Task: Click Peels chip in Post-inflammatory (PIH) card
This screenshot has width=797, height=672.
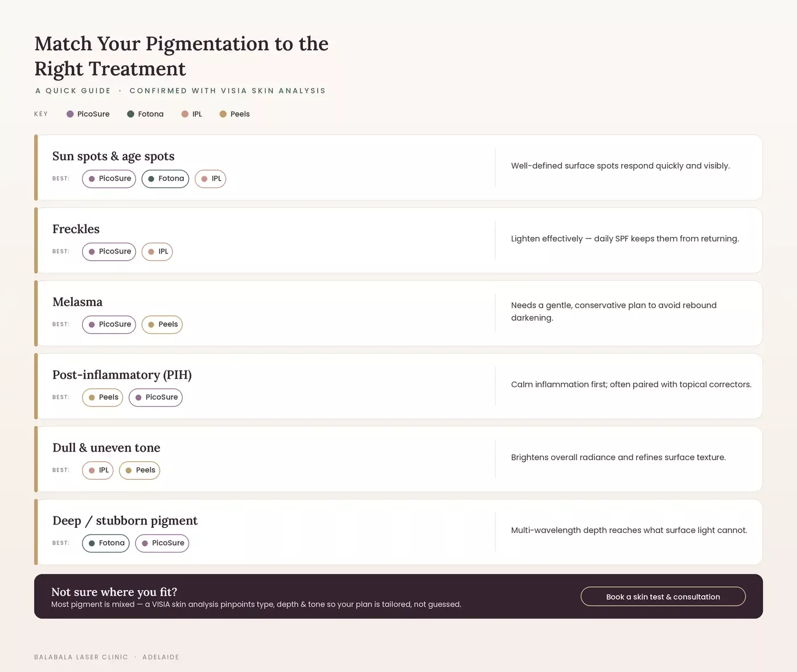Action: (102, 398)
